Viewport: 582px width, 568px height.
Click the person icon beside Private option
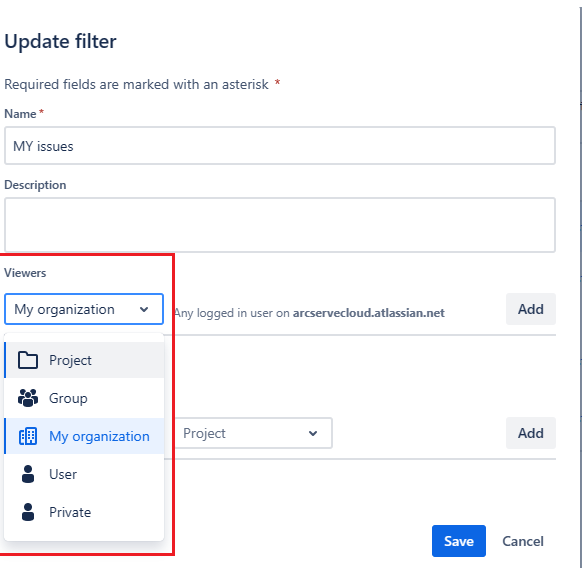[28, 512]
